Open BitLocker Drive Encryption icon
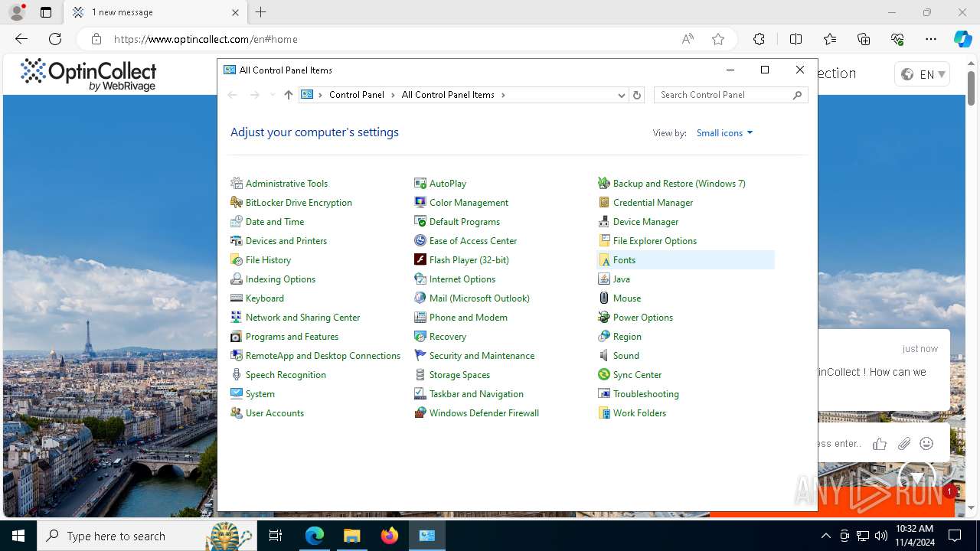 [x=237, y=203]
